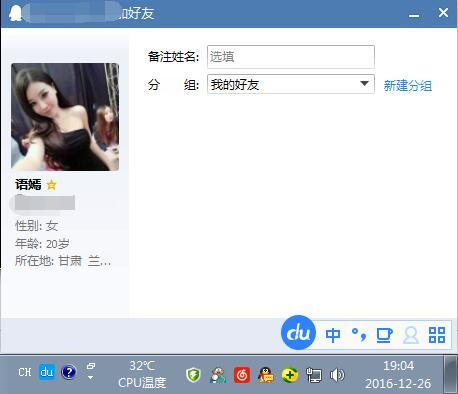Open the green shield security tray icon
Image resolution: width=458 pixels, height=394 pixels.
pos(193,375)
